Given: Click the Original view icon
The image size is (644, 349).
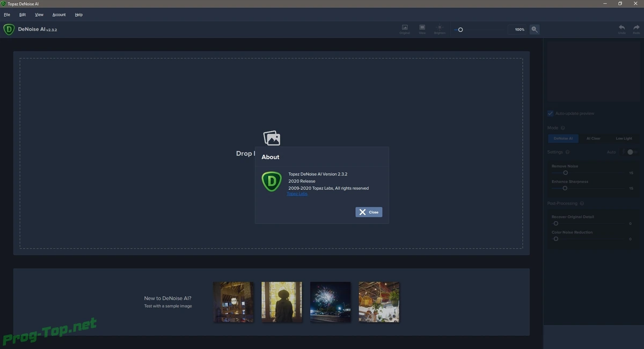Looking at the screenshot, I should [405, 29].
